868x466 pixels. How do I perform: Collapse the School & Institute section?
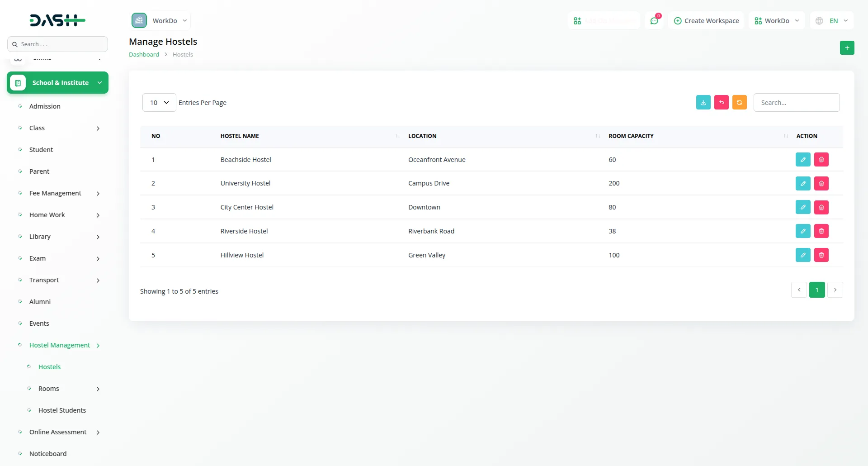(57, 83)
